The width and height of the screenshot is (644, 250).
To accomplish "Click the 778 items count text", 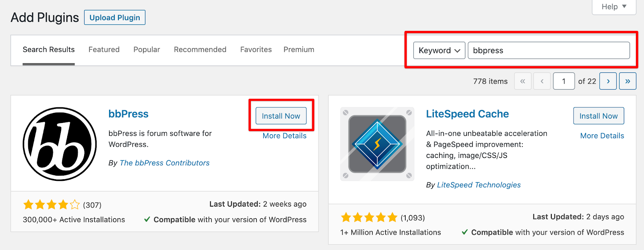I will tap(490, 81).
